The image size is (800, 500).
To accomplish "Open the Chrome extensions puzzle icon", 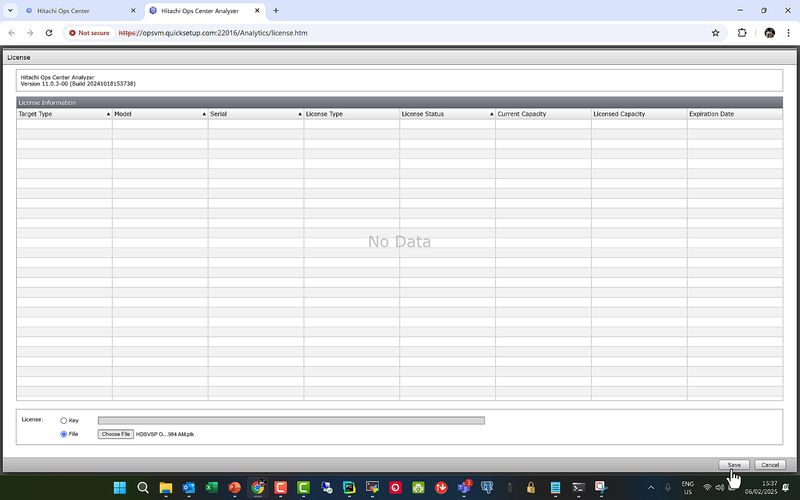I will 742,33.
